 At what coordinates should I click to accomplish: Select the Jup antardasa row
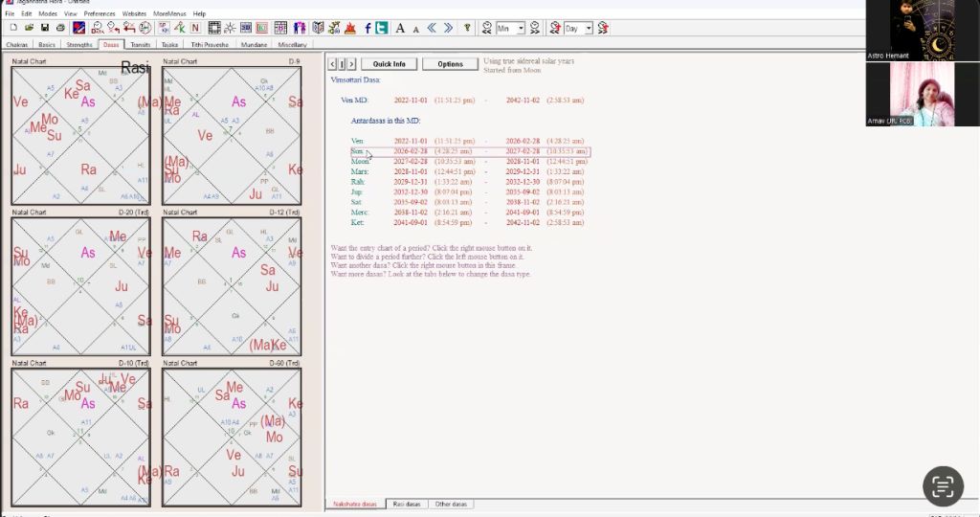(467, 191)
